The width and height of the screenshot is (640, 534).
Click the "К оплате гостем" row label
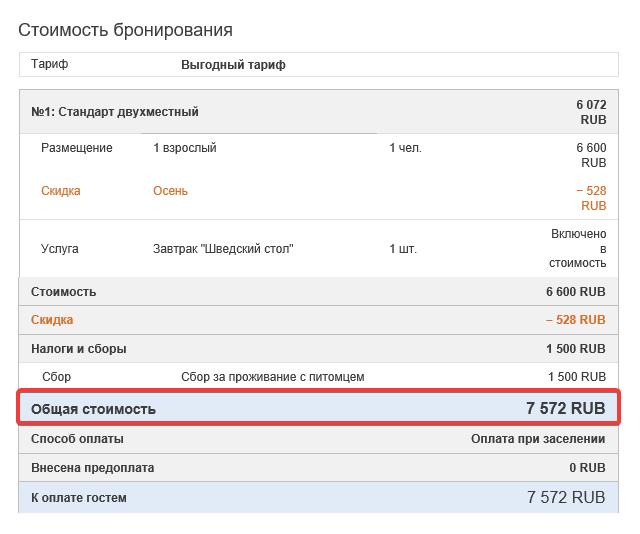(79, 497)
